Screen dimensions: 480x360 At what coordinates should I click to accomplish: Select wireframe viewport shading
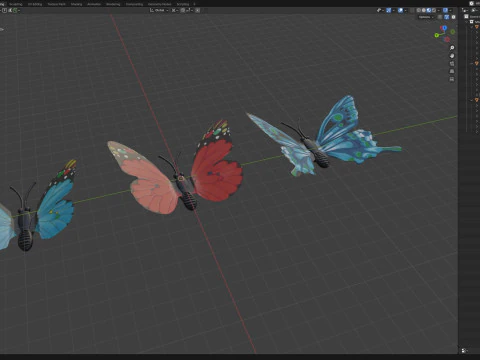419,10
